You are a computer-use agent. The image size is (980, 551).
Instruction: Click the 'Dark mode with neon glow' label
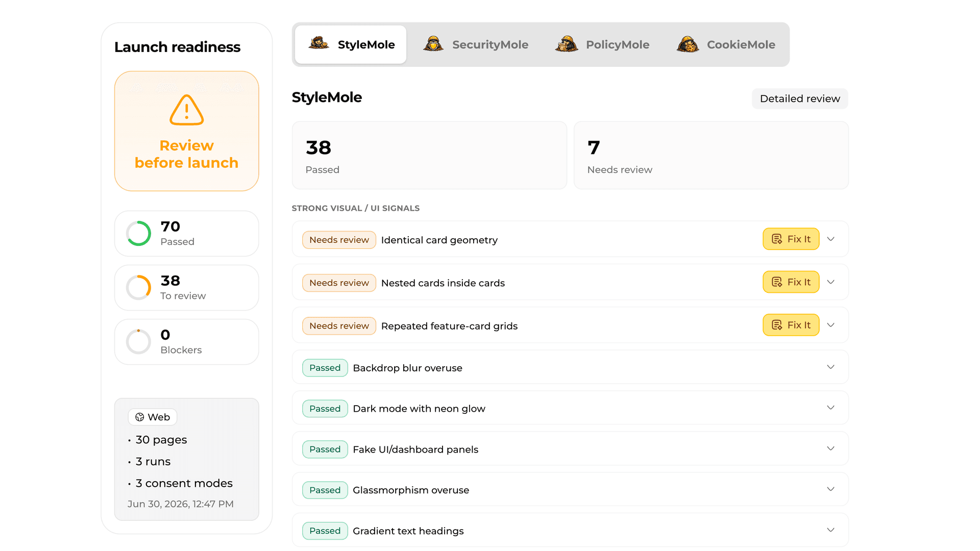(x=419, y=409)
